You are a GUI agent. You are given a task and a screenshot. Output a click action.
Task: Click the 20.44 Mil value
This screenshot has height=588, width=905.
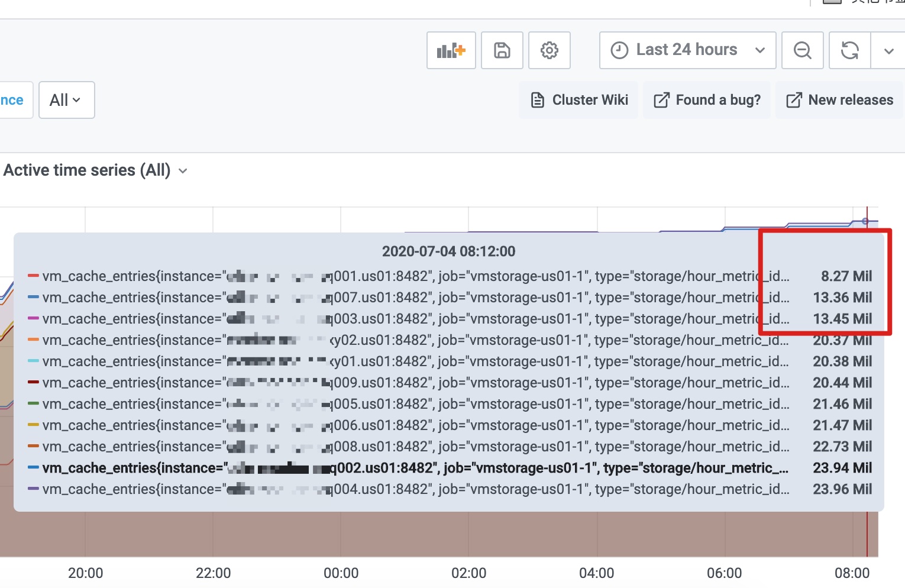pyautogui.click(x=842, y=383)
